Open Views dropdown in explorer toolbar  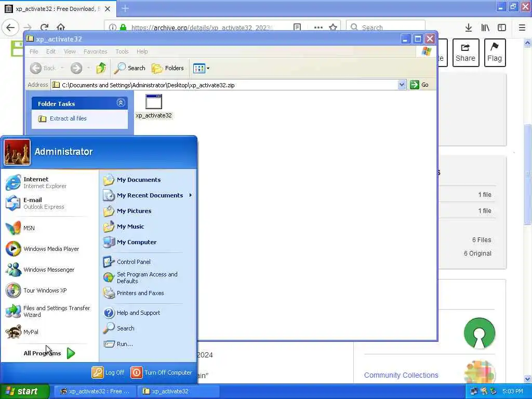pos(201,68)
